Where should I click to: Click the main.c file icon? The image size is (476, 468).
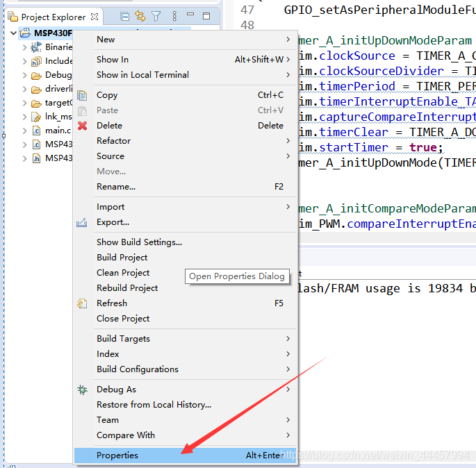[36, 131]
